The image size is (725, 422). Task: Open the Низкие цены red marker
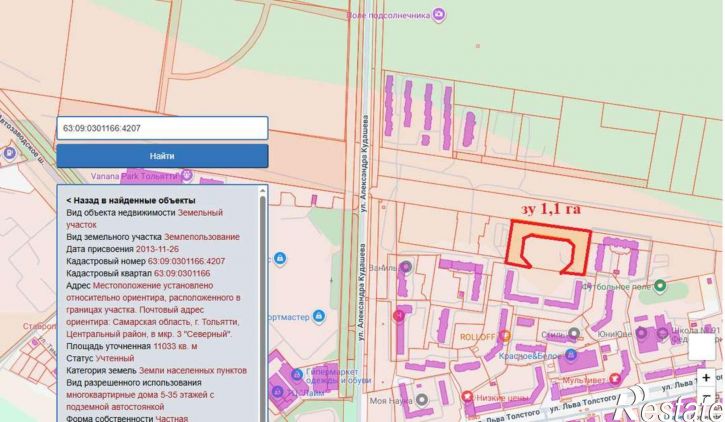coord(467,397)
